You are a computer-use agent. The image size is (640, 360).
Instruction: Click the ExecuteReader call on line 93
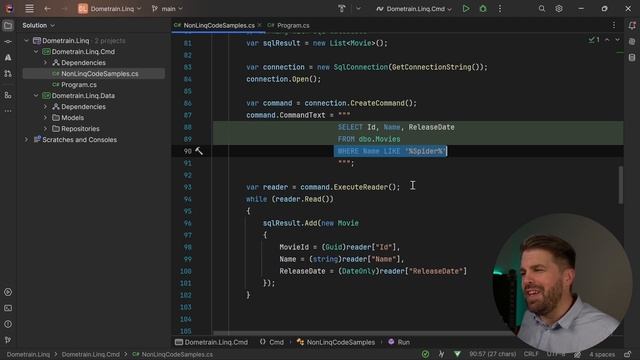tap(361, 187)
